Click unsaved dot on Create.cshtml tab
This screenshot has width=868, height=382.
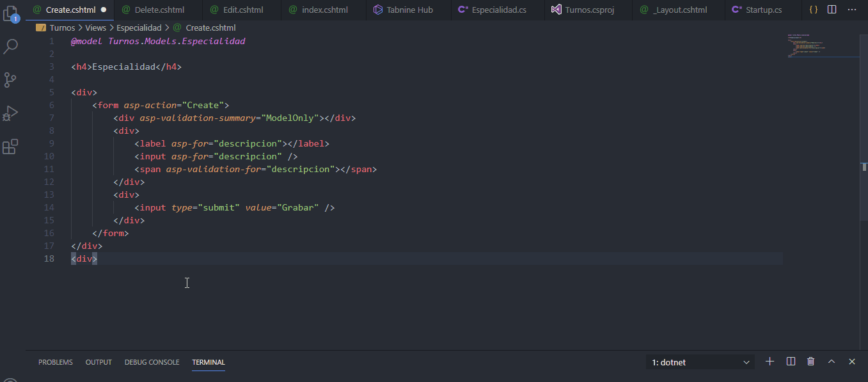point(104,10)
